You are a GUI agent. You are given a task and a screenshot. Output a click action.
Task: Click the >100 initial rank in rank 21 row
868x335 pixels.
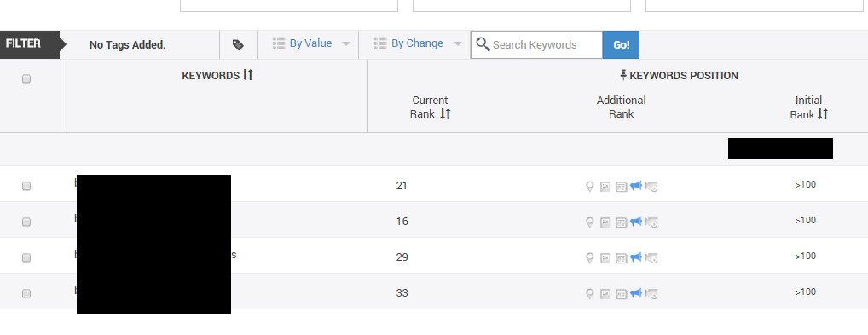[x=806, y=184]
